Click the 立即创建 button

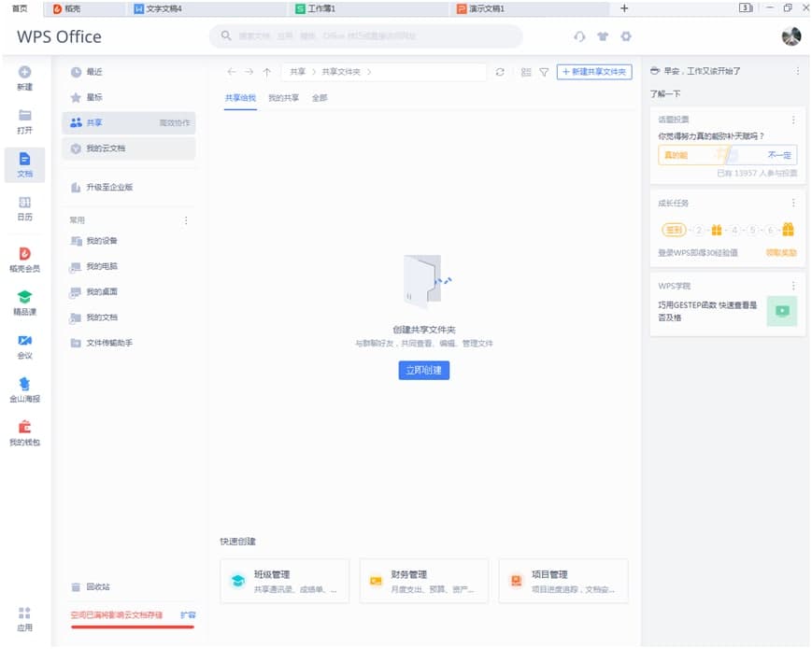click(x=424, y=370)
